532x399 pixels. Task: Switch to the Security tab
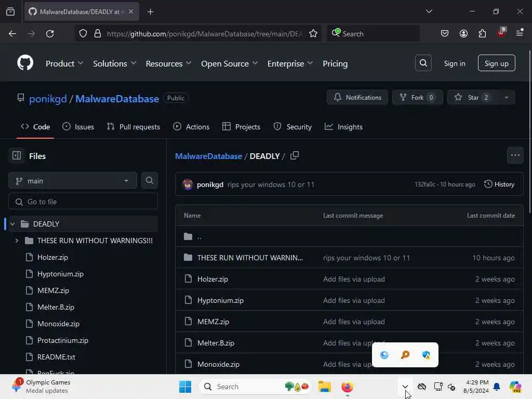pyautogui.click(x=292, y=127)
